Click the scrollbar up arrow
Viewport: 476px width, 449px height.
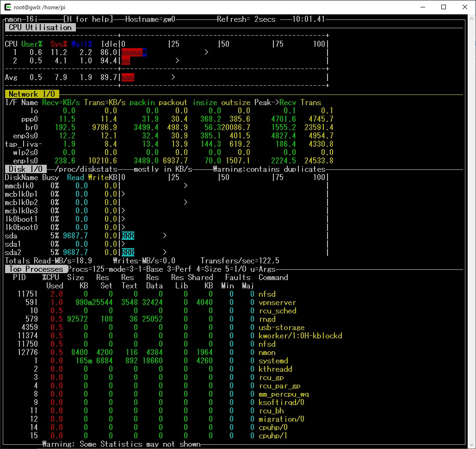(x=472, y=19)
